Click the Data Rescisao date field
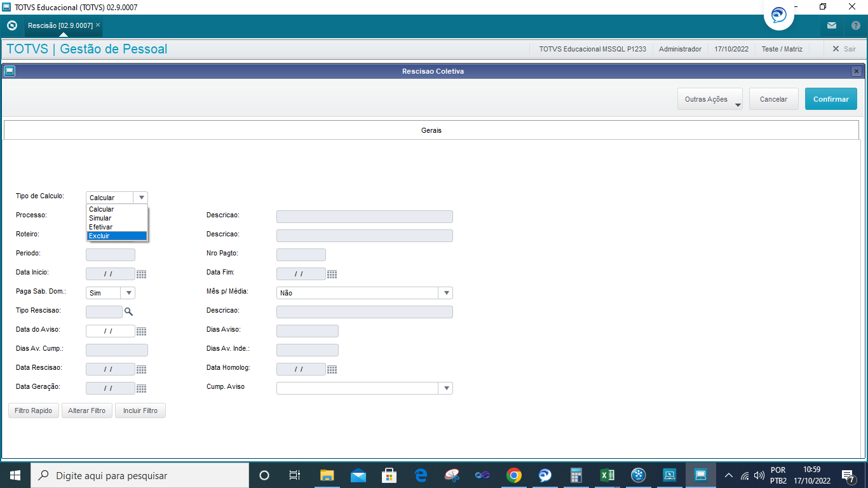The width and height of the screenshot is (868, 488). 111,369
